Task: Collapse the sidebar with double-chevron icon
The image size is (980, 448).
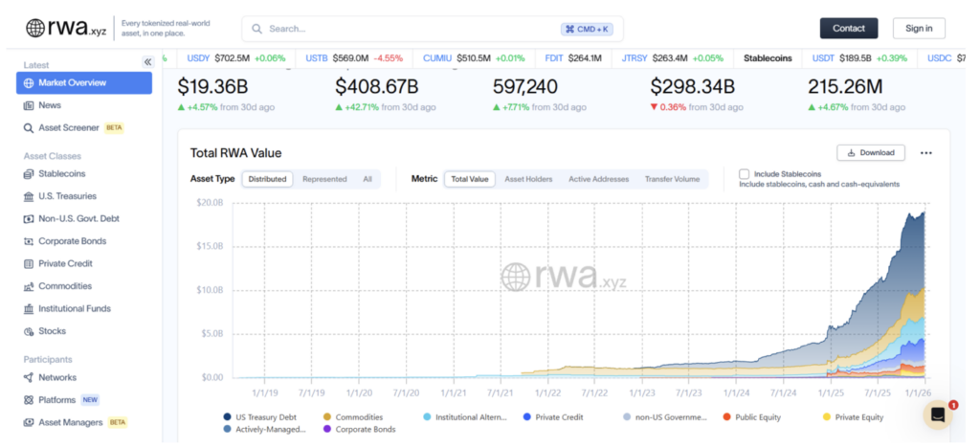Action: [147, 62]
